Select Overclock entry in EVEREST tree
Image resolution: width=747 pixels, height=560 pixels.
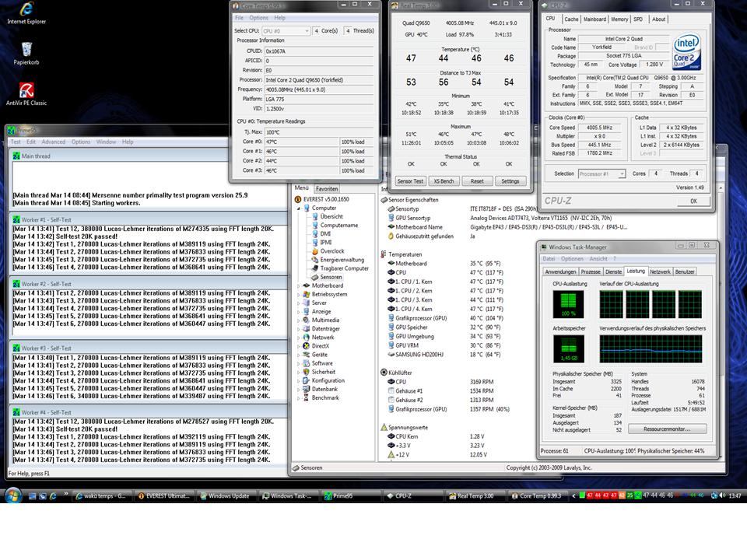[x=332, y=251]
